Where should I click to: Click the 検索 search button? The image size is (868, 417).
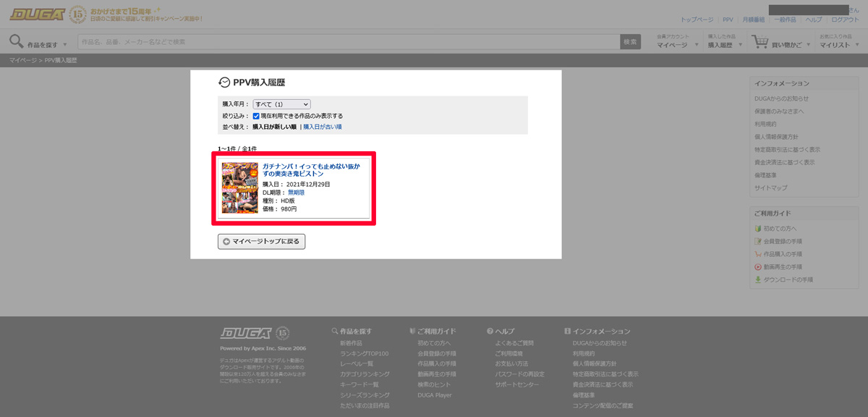pos(630,42)
